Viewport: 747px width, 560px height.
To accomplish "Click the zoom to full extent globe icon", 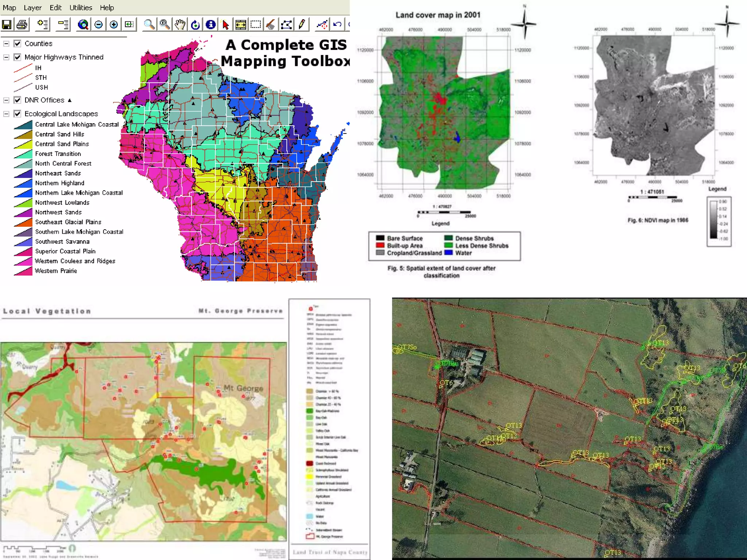I will 83,24.
